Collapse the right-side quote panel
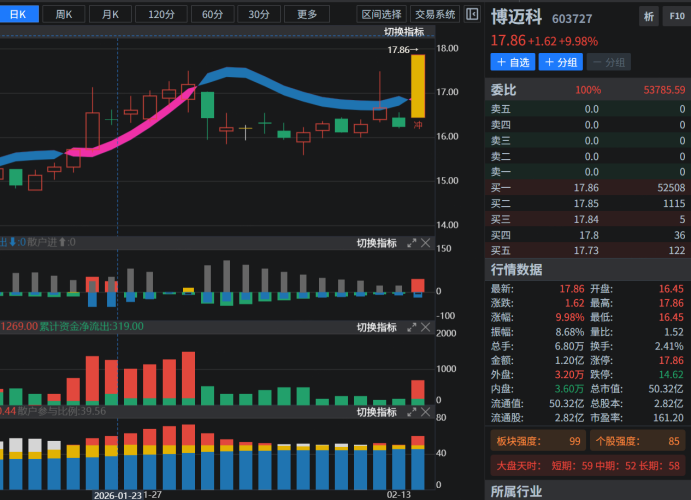This screenshot has width=691, height=500. [x=472, y=14]
